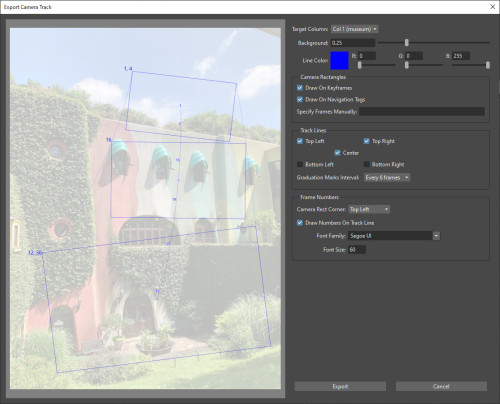The height and width of the screenshot is (404, 500).
Task: Uncheck the Top Right track line
Action: point(366,141)
